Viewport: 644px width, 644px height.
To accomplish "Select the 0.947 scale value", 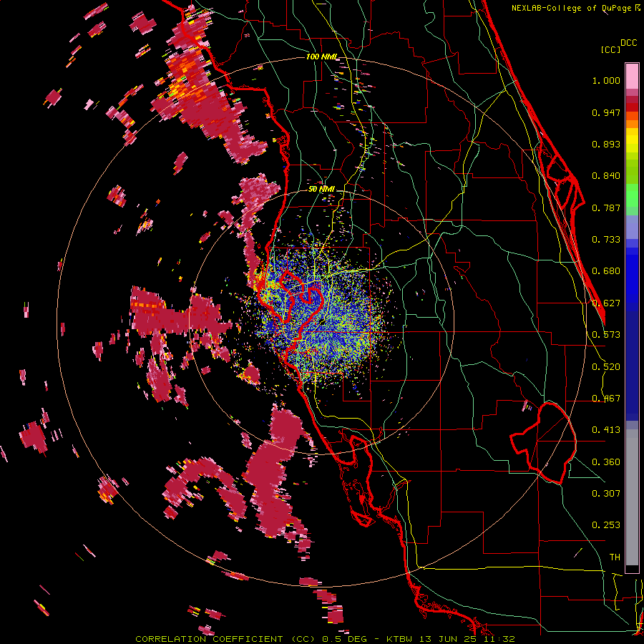I will point(606,112).
